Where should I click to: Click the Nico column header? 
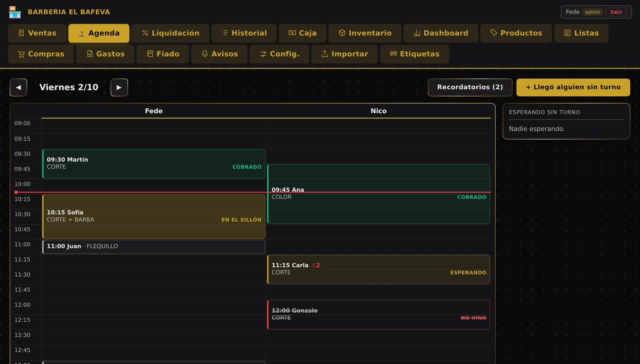379,111
